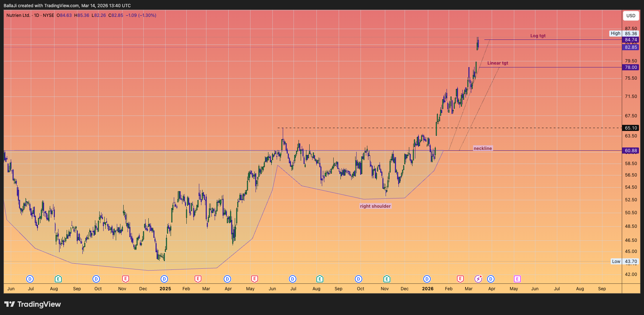This screenshot has width=644, height=315.
Task: Click the red earnings marker at February 2026
Action: pos(460,279)
